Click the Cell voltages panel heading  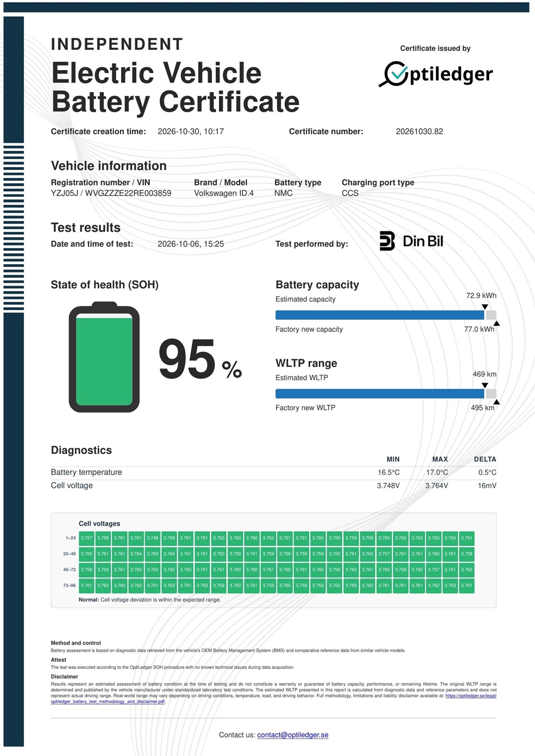point(99,524)
